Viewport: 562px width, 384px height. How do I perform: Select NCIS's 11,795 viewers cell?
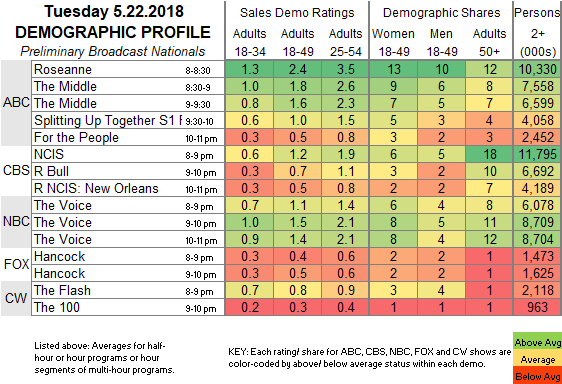[x=537, y=154]
